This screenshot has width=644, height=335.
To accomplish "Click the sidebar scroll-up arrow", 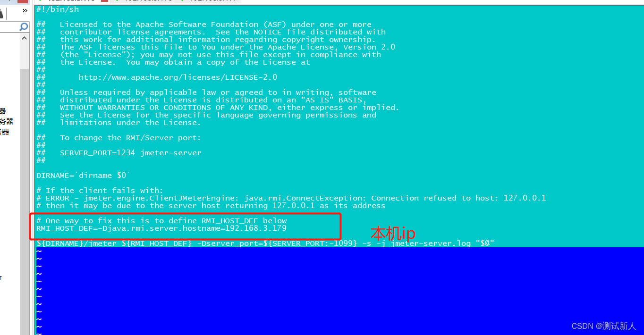I will [24, 38].
